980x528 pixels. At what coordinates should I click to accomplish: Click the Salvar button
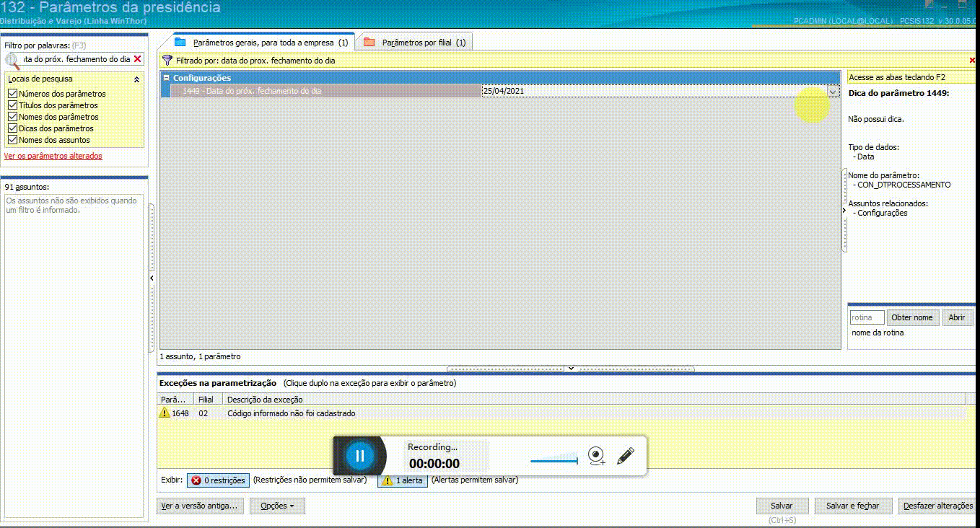click(782, 506)
